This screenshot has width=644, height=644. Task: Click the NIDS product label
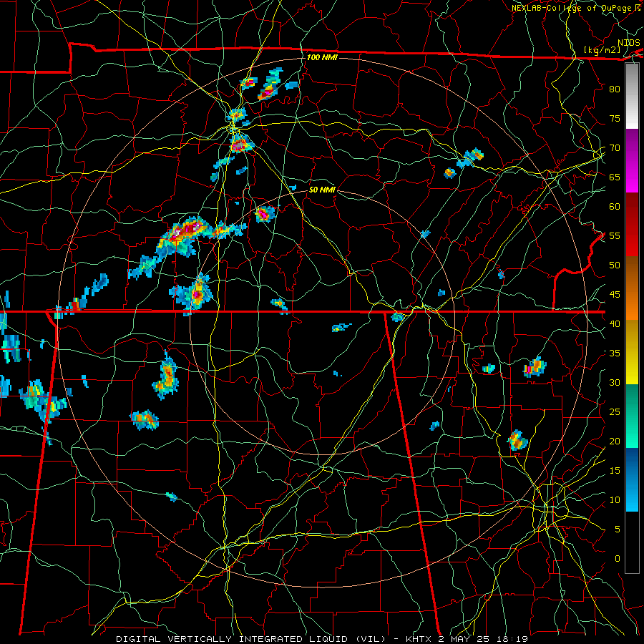(629, 42)
